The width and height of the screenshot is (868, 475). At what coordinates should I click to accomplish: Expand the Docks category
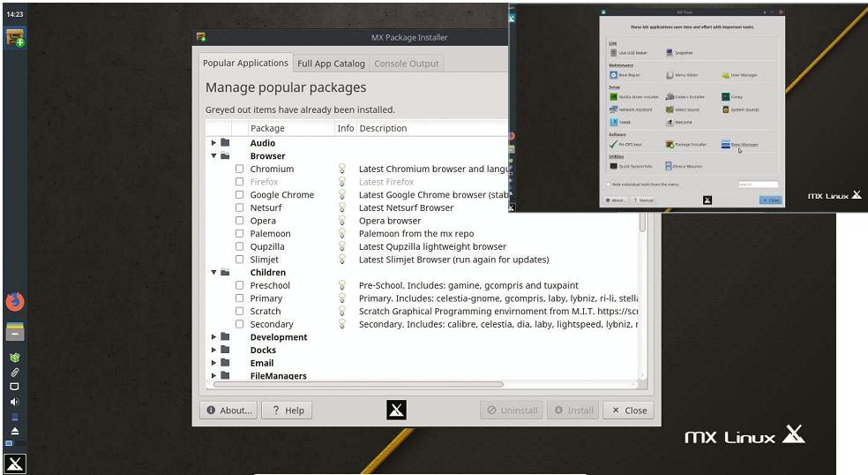tap(213, 350)
